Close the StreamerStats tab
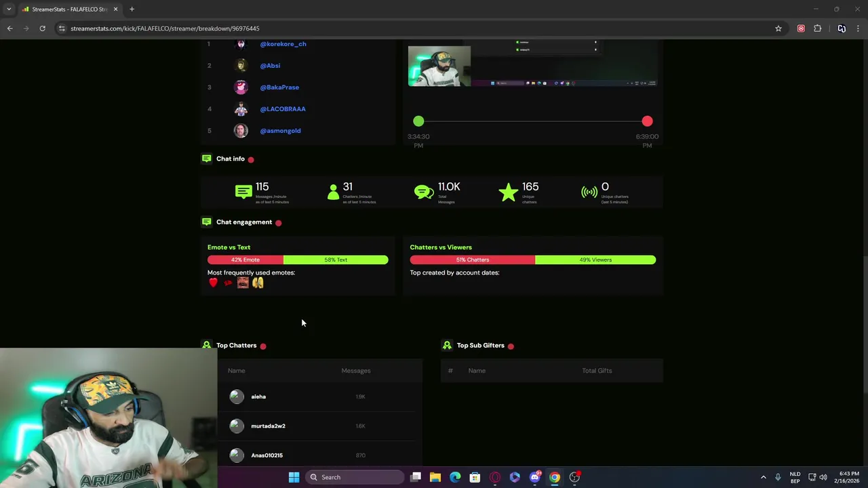The width and height of the screenshot is (868, 488). tap(115, 9)
